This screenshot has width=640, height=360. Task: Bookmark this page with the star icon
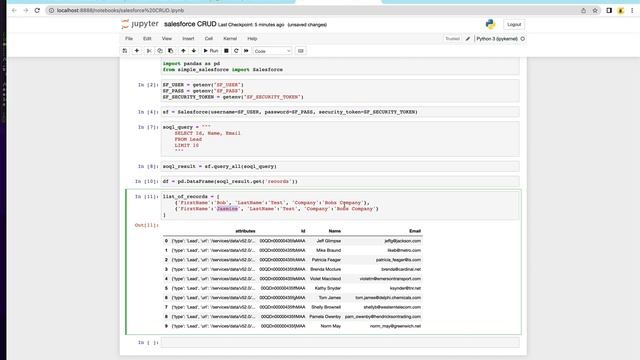click(x=595, y=11)
